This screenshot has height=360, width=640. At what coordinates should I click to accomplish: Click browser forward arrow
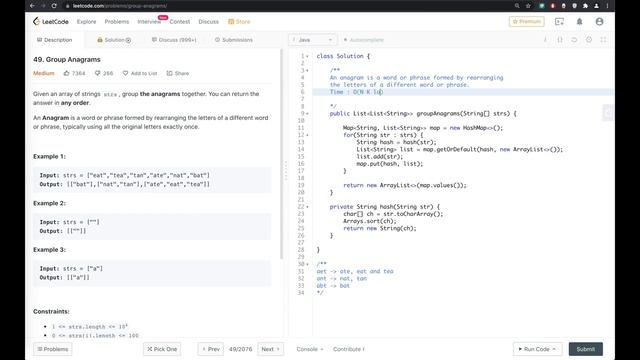(43, 6)
